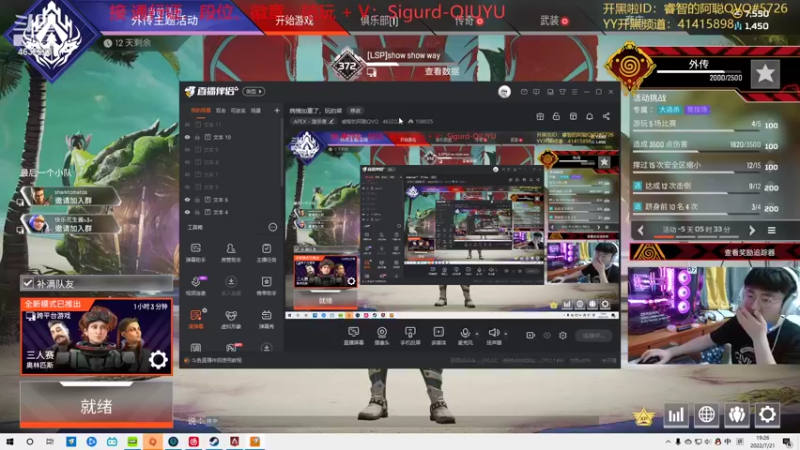
Task: Select the orange 读弹幕 tool
Action: (195, 319)
